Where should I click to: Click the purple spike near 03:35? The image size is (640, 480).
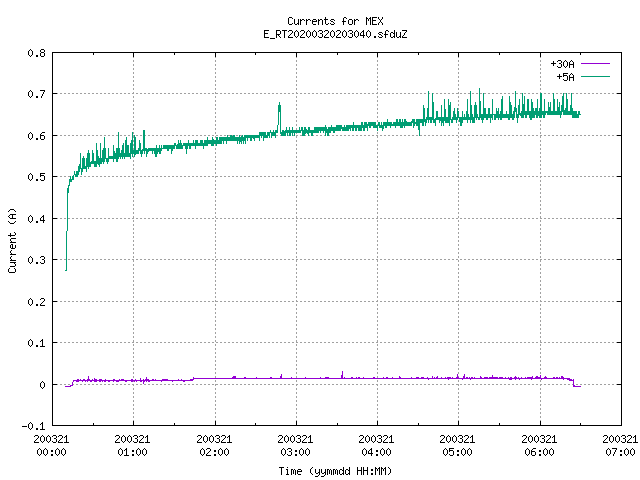click(342, 373)
